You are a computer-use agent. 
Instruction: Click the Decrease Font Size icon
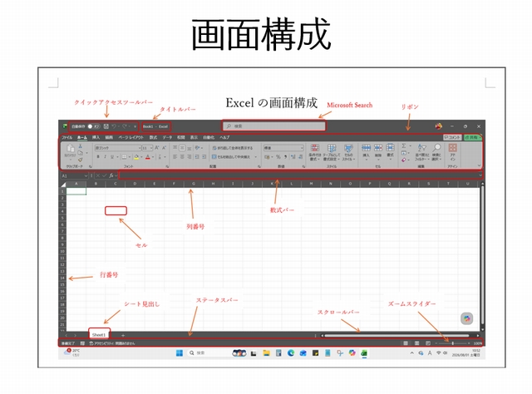pyautogui.click(x=164, y=148)
